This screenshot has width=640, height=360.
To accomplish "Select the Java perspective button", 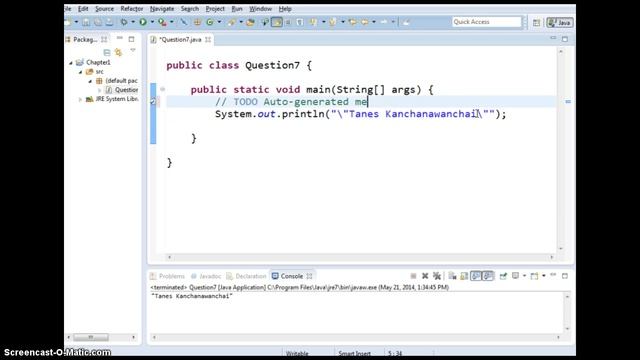I will 560,23.
